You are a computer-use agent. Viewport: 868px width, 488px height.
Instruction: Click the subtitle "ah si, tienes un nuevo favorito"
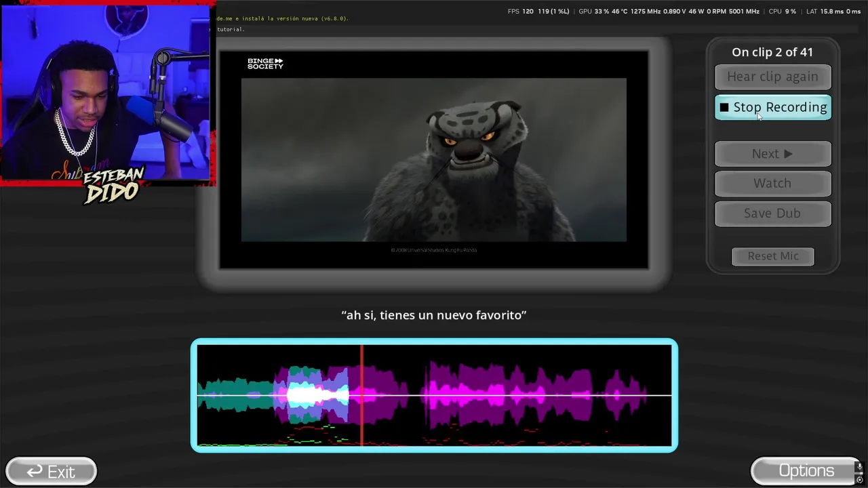[434, 315]
